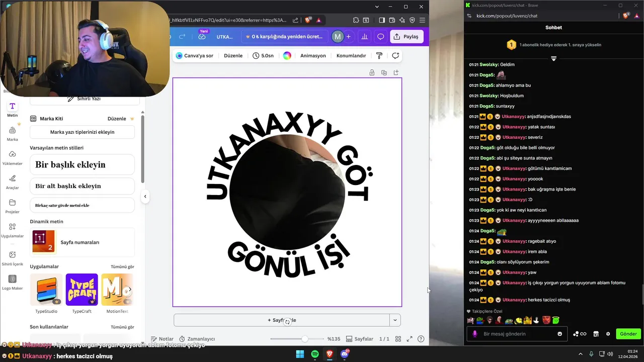Viewport: 644px width, 362px height.
Task: Click the redo arrow in Canva header
Action: pyautogui.click(x=182, y=36)
